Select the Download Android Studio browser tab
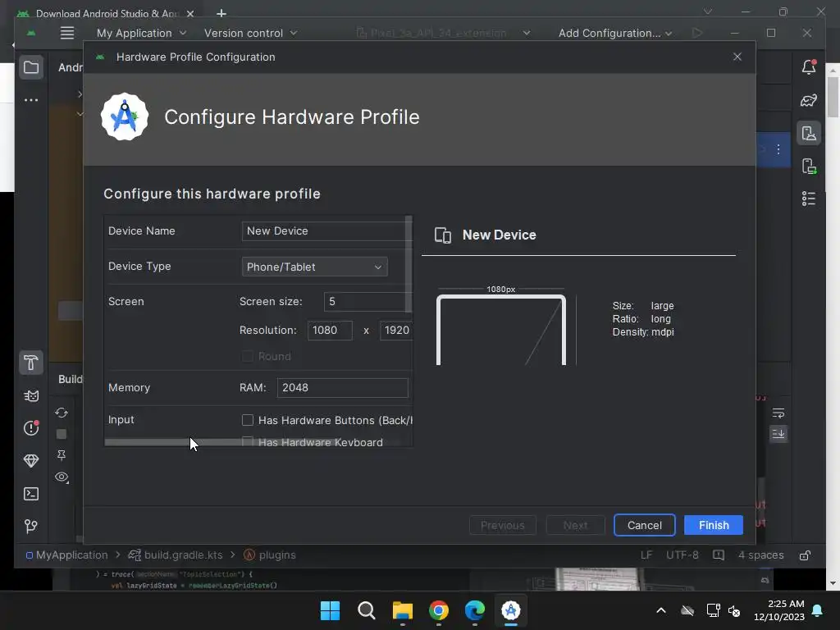 pyautogui.click(x=106, y=13)
